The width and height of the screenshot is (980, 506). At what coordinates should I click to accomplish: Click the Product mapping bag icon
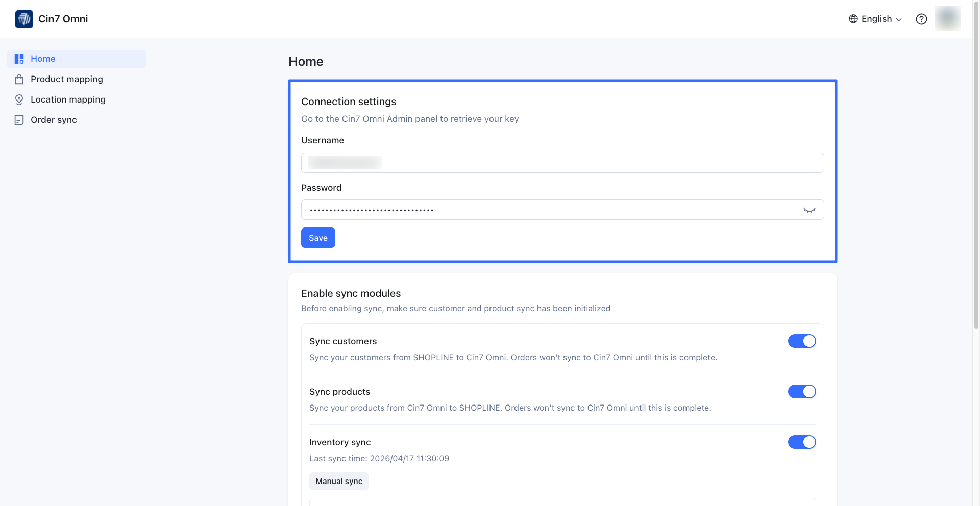[19, 79]
